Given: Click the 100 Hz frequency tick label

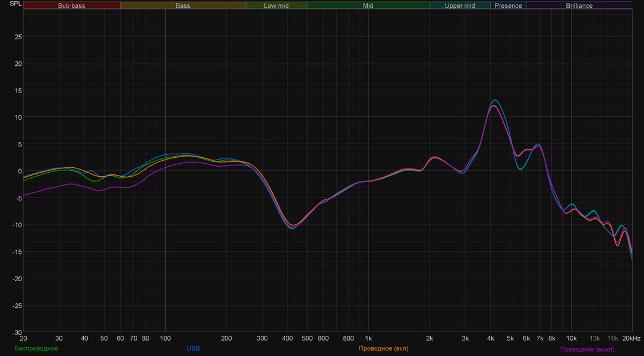Looking at the screenshot, I should (165, 338).
